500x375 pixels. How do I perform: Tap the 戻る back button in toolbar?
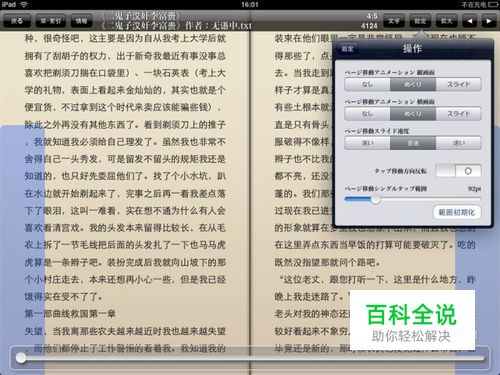point(17,21)
